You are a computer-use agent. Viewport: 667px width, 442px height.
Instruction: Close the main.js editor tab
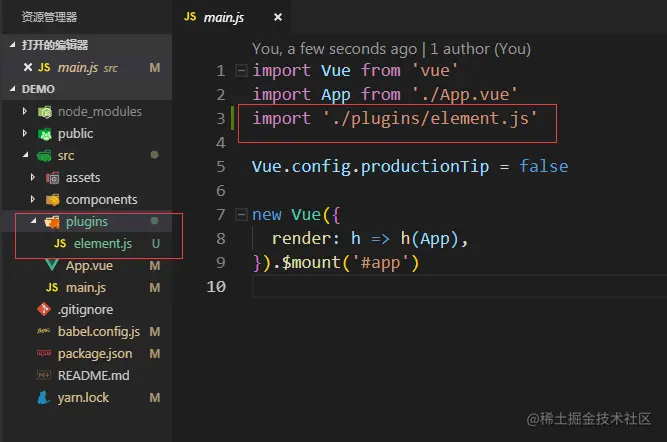click(x=277, y=17)
